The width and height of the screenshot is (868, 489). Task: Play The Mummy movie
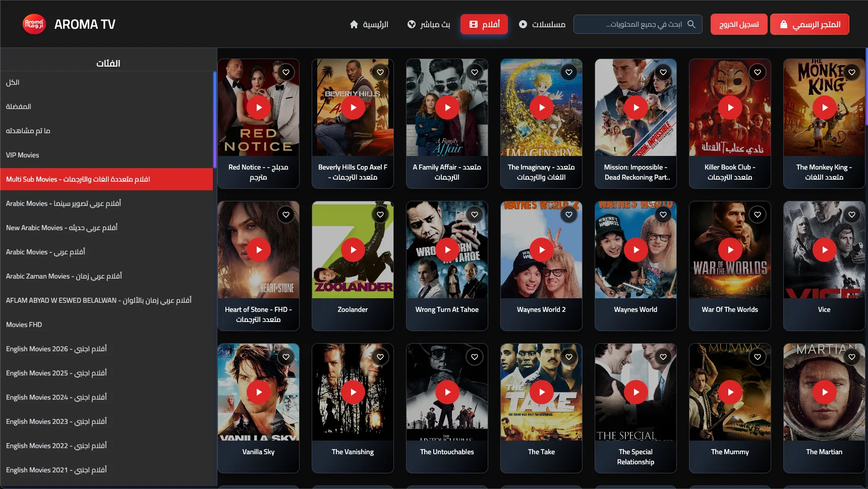click(730, 392)
